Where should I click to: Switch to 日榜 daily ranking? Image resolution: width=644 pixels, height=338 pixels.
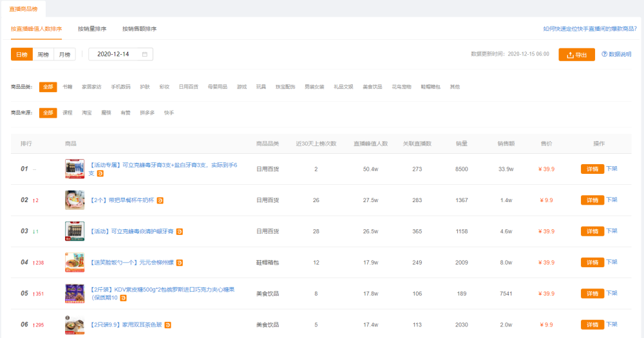(22, 54)
